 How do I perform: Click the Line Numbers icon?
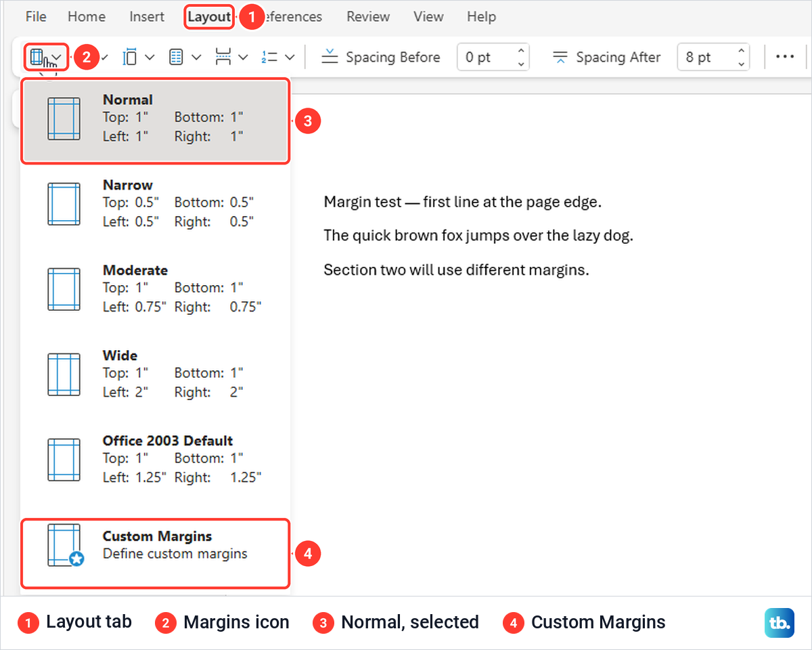point(269,58)
